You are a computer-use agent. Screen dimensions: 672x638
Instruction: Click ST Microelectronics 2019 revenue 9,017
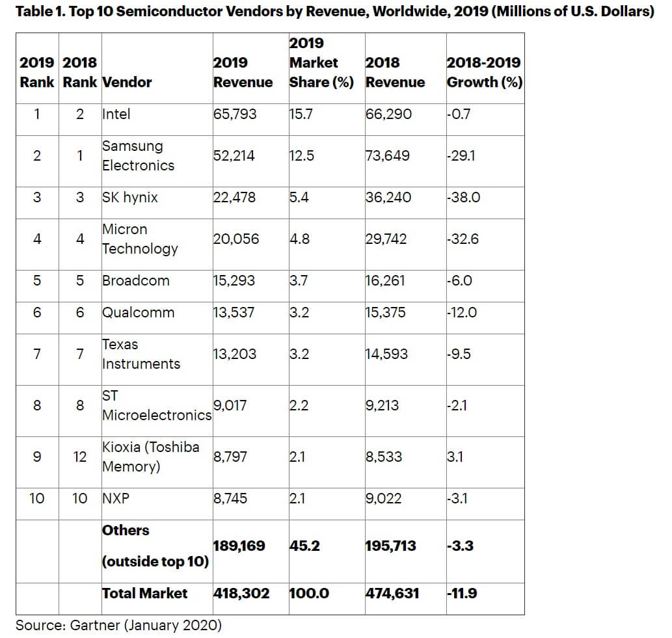pyautogui.click(x=230, y=405)
